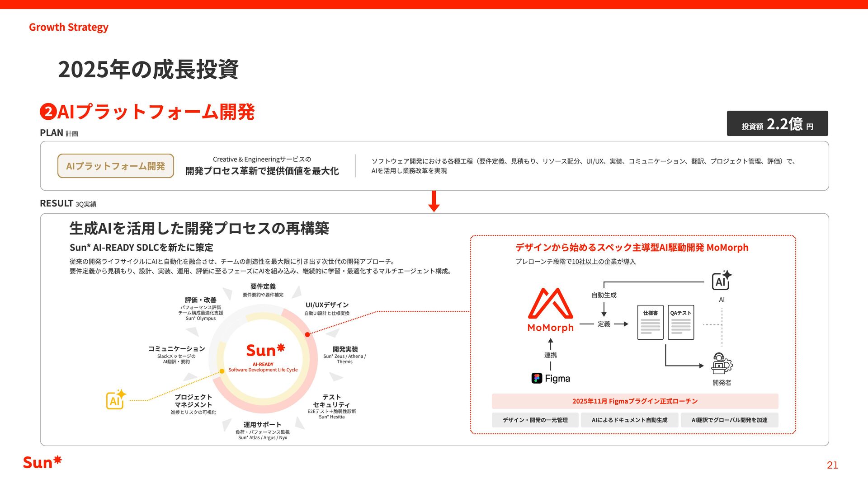Click the UI/UXデザイン label in the cycle
Viewport: 868px width, 488px height.
pos(327,305)
